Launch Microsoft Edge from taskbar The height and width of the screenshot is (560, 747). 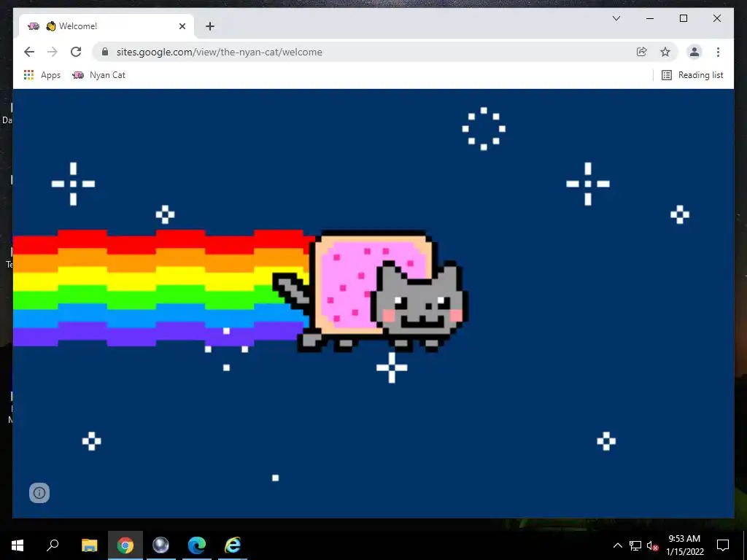[197, 545]
